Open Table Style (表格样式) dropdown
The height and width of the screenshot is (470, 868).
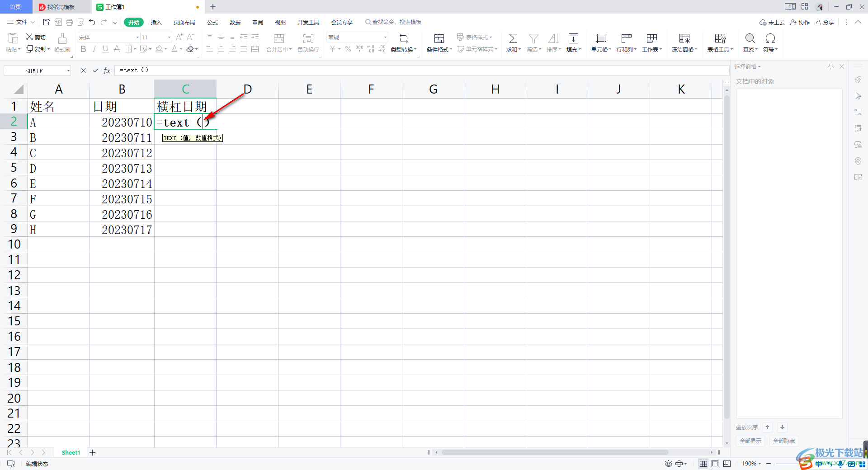(474, 37)
